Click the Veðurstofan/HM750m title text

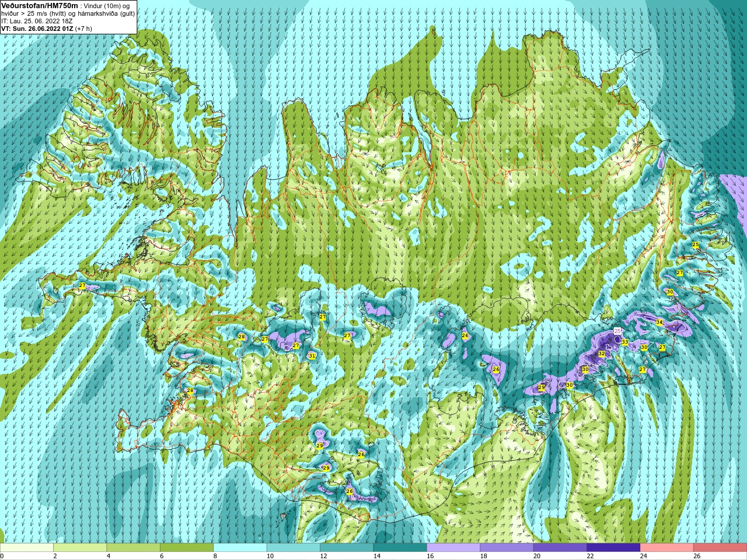coord(40,5)
